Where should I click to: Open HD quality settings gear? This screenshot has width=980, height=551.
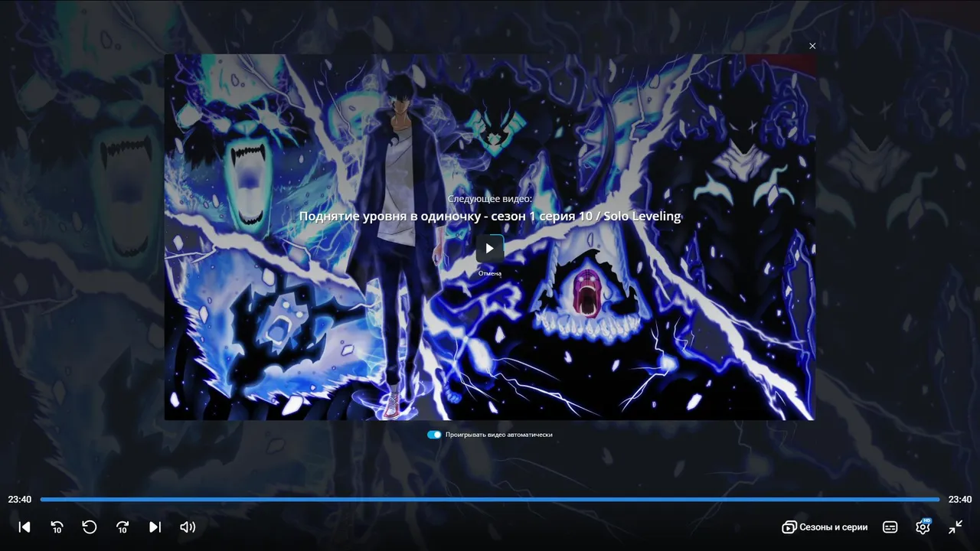(x=923, y=527)
